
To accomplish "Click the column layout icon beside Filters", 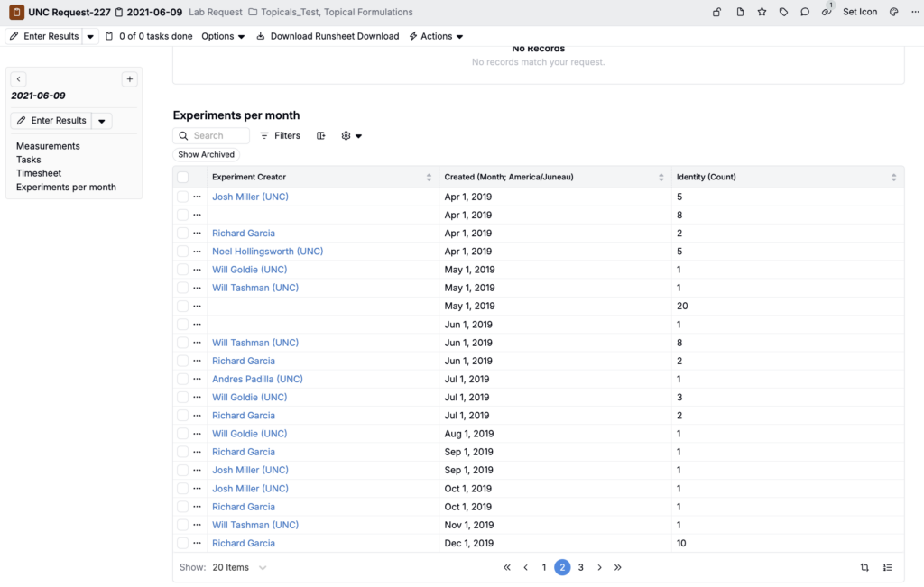I will pyautogui.click(x=320, y=135).
